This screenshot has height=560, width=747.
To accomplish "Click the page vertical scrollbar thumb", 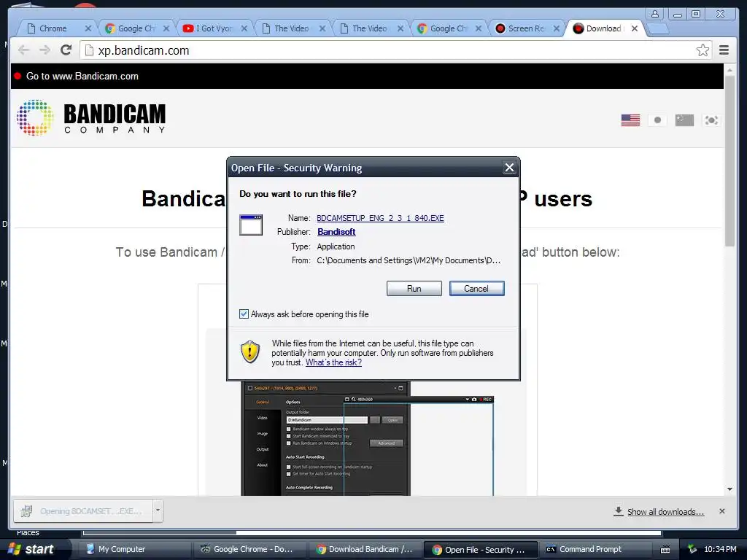I will point(729,161).
